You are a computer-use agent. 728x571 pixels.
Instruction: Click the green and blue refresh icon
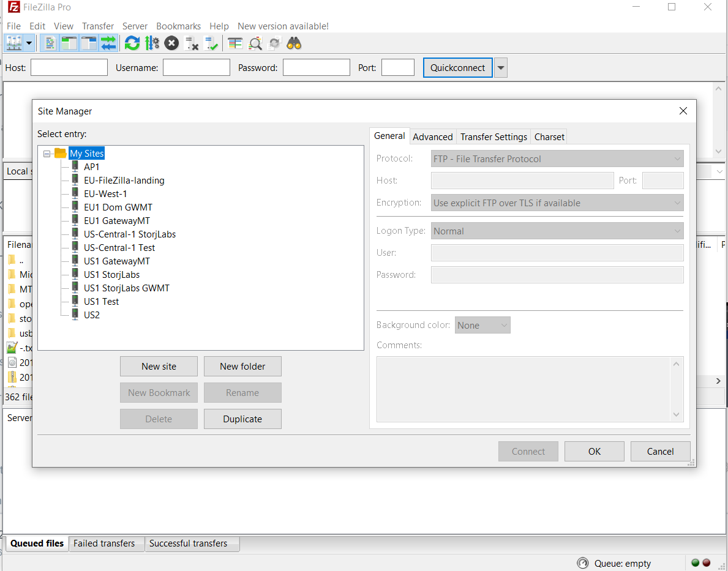132,43
